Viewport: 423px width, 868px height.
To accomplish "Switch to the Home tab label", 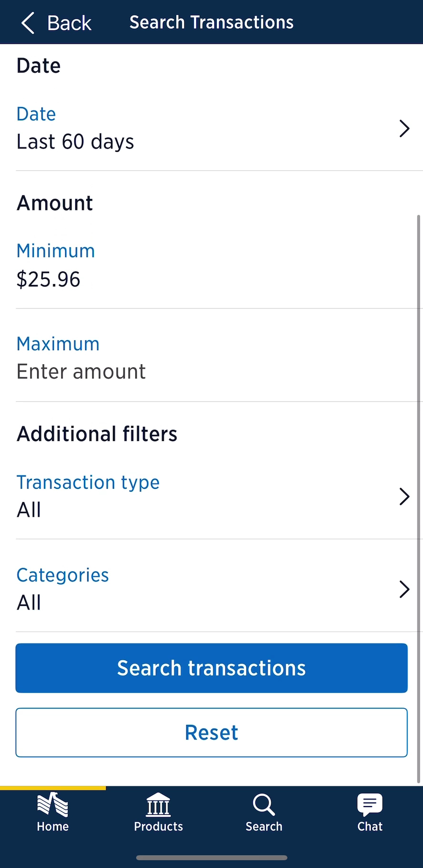I will [52, 827].
